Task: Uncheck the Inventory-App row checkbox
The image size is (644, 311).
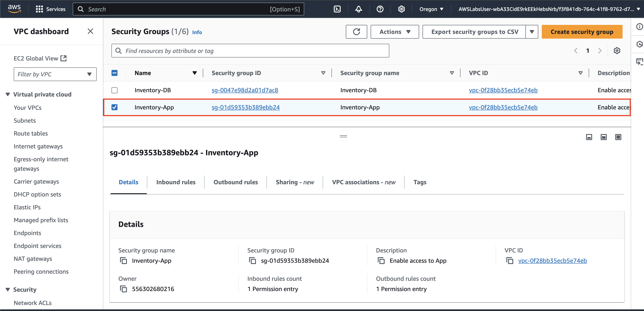Action: click(114, 107)
